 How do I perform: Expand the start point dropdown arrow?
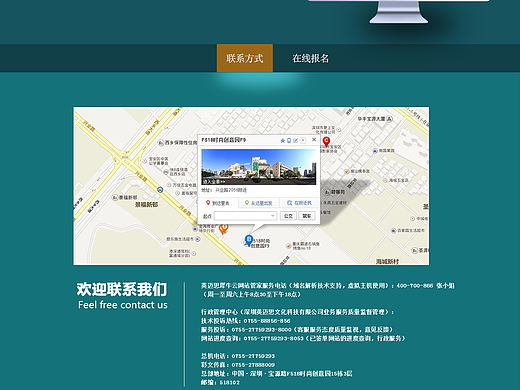click(x=273, y=216)
